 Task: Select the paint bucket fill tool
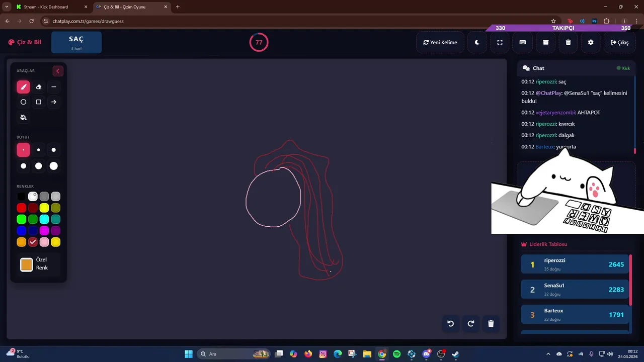pos(23,117)
